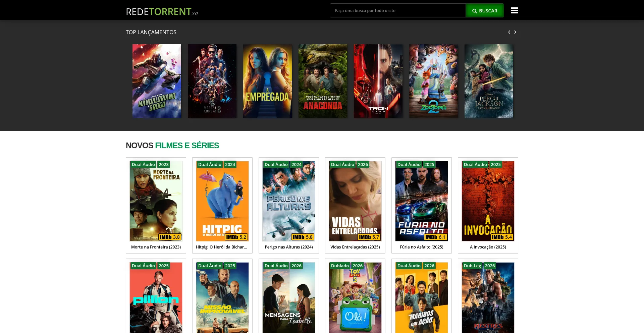This screenshot has height=333, width=644.
Task: Show next top releases with right arrow
Action: [x=515, y=32]
